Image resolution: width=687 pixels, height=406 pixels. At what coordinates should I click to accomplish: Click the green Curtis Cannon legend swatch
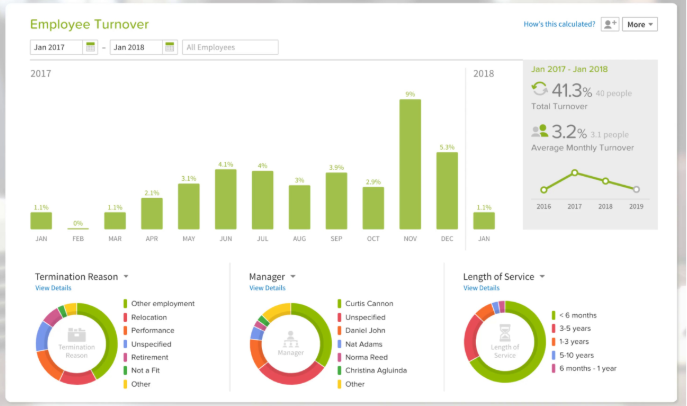[339, 304]
